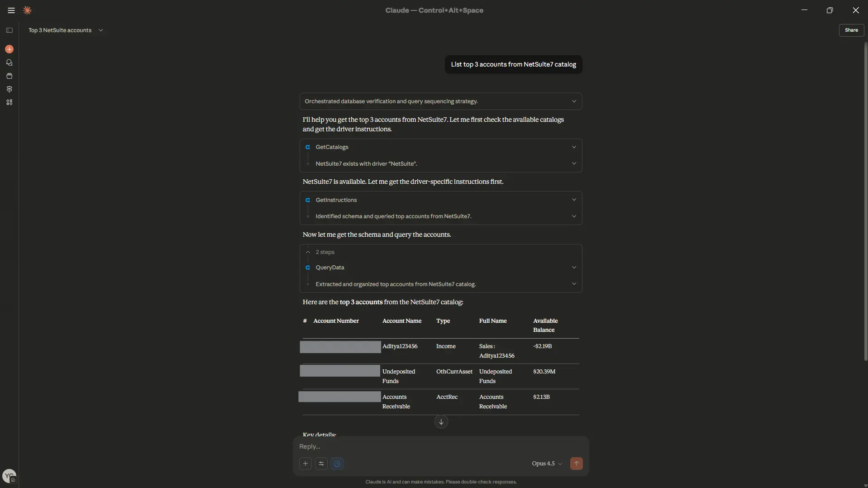This screenshot has height=488, width=868.
Task: Expand the Top 3 NetSuite accounts title dropdown
Action: [x=101, y=30]
